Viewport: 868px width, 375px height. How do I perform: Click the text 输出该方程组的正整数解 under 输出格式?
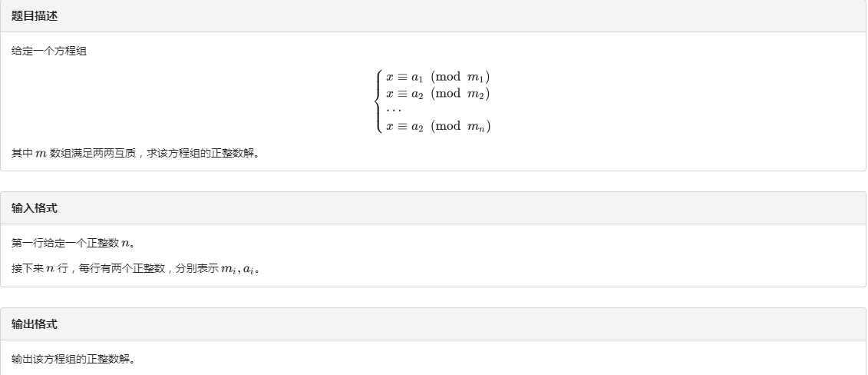tap(72, 360)
